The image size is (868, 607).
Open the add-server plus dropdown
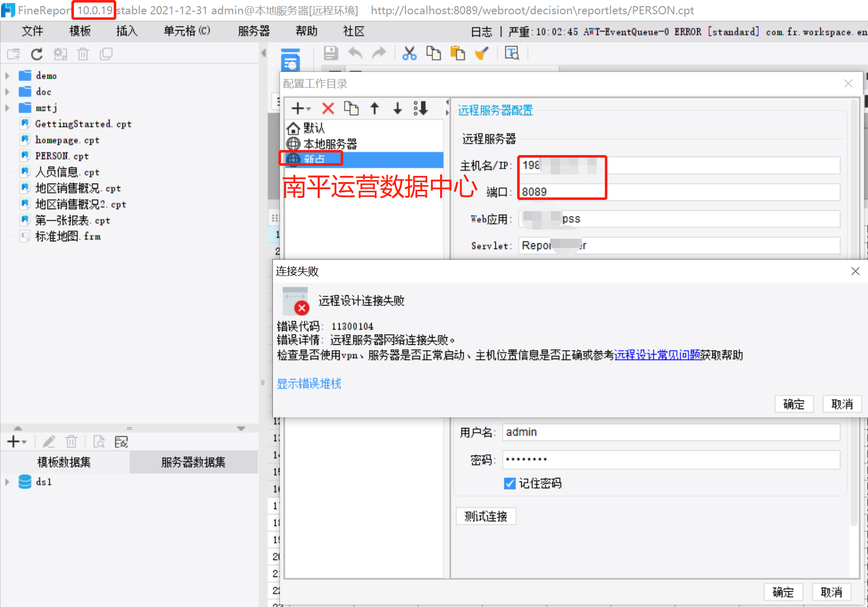301,108
